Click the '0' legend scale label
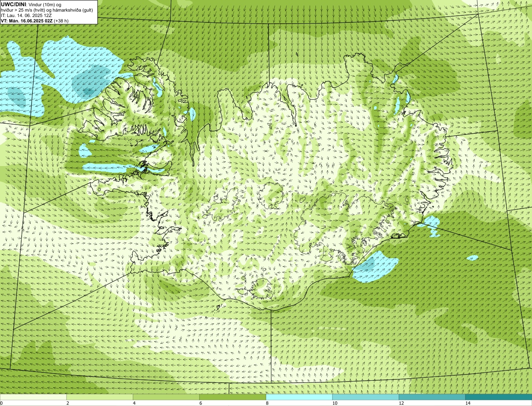Image resolution: width=532 pixels, height=406 pixels. [x=1, y=403]
